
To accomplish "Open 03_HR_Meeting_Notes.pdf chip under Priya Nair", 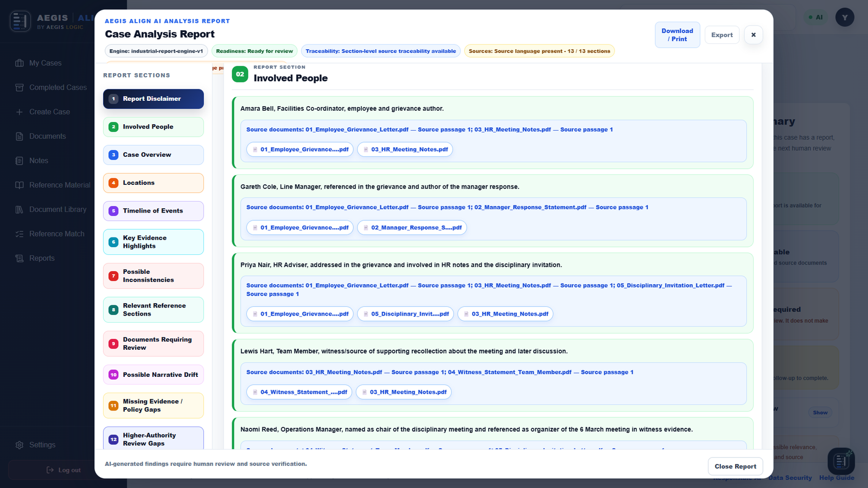I will (505, 314).
